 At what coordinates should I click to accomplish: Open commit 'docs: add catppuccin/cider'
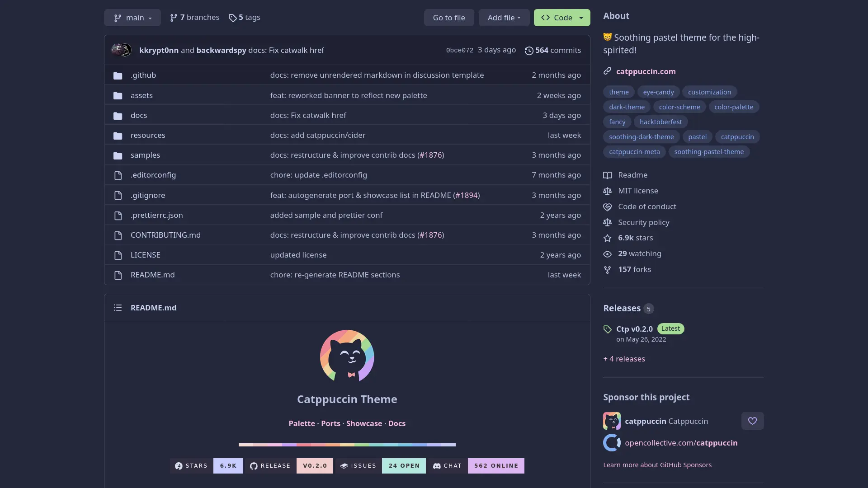[318, 135]
